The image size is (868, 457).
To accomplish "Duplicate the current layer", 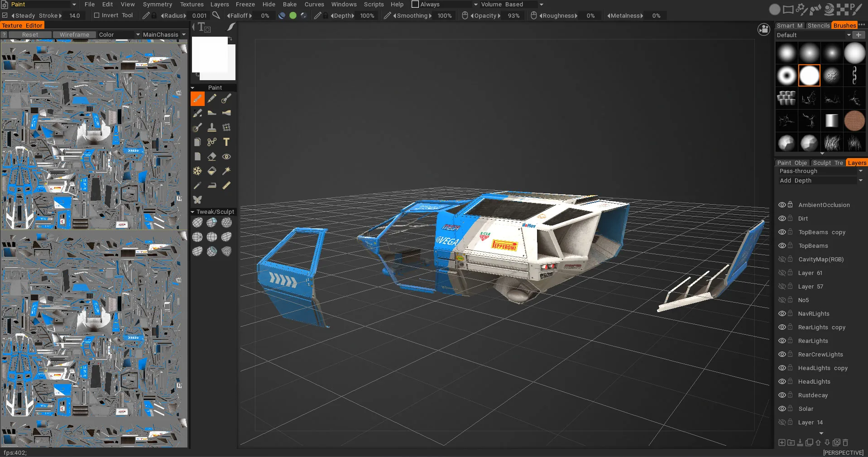I will click(x=809, y=443).
